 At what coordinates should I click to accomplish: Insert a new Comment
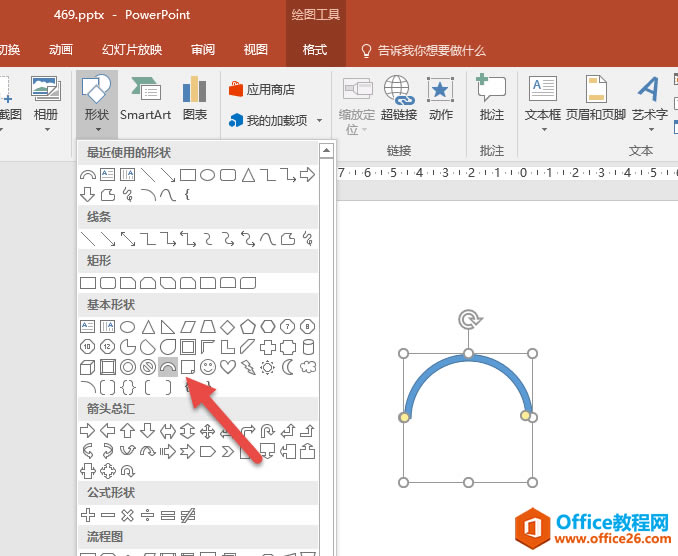492,99
